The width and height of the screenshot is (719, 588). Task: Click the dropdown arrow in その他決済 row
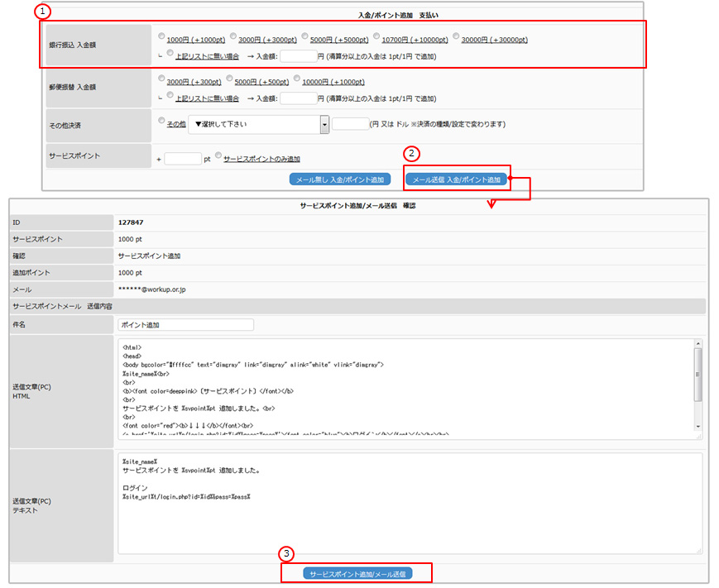(x=324, y=124)
